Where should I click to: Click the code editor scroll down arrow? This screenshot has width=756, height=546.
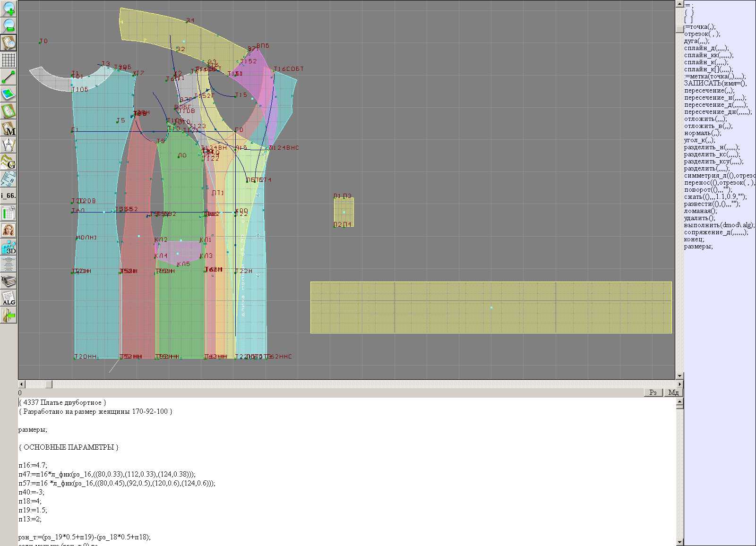pos(679,542)
